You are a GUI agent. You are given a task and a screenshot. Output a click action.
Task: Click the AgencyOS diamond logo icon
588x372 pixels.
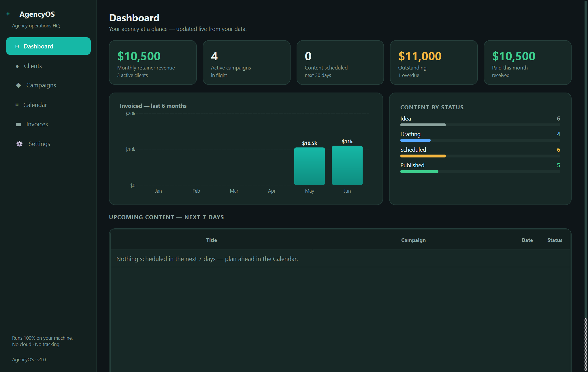pos(8,14)
